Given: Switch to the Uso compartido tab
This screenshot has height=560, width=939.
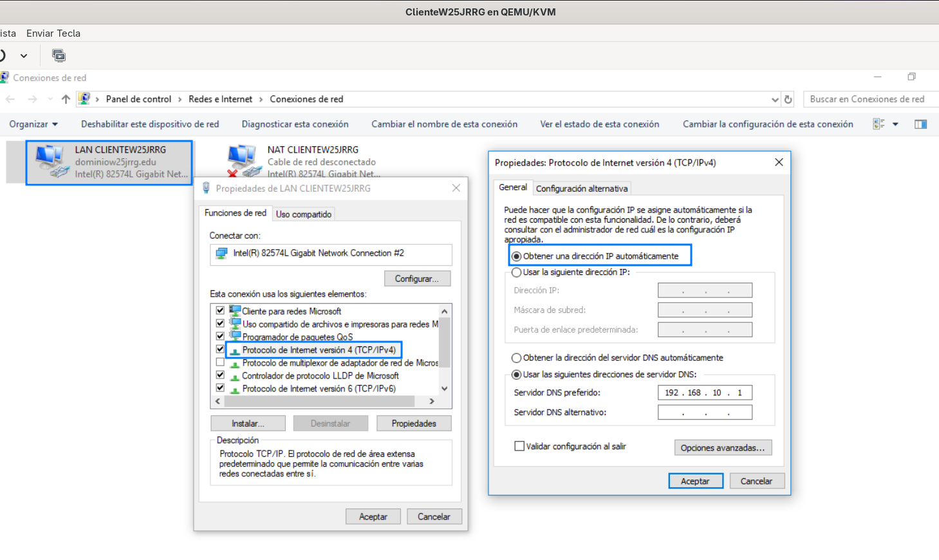Looking at the screenshot, I should [x=304, y=214].
